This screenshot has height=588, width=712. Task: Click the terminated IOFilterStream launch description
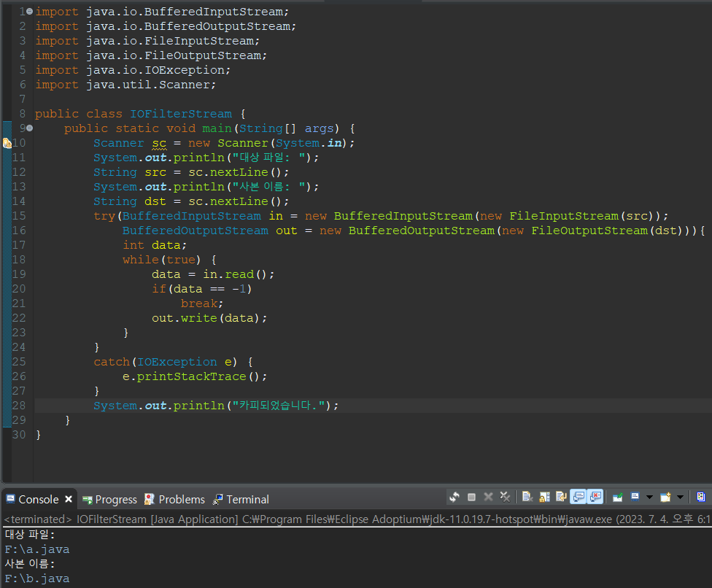point(357,519)
